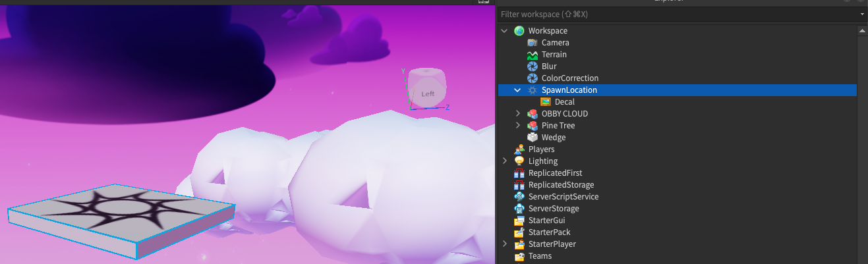
Task: Click the ColorCorrection effect icon
Action: [533, 78]
